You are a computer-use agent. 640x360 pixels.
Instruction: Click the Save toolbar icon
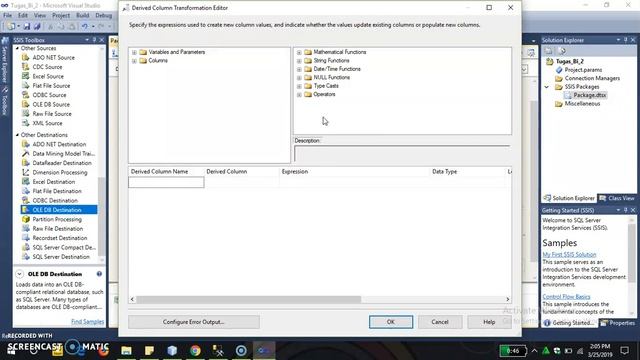tap(27, 27)
